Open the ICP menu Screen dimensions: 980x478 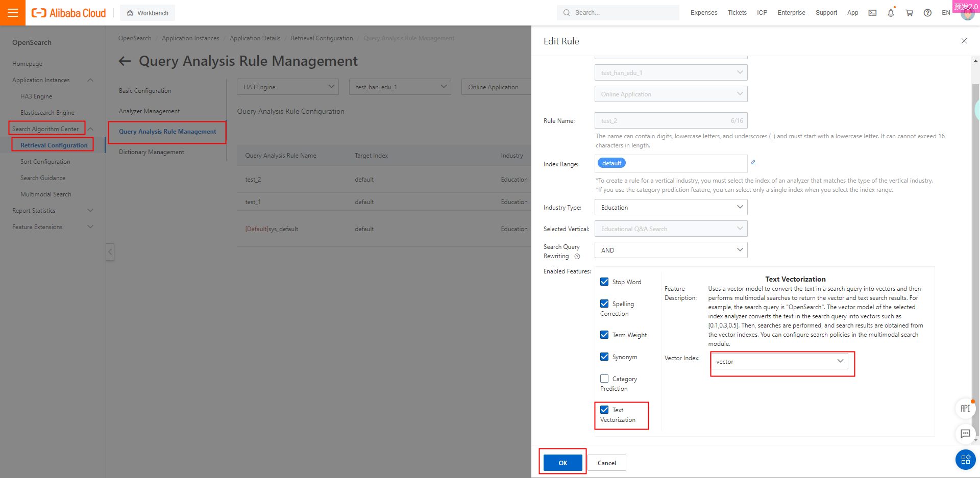coord(762,13)
